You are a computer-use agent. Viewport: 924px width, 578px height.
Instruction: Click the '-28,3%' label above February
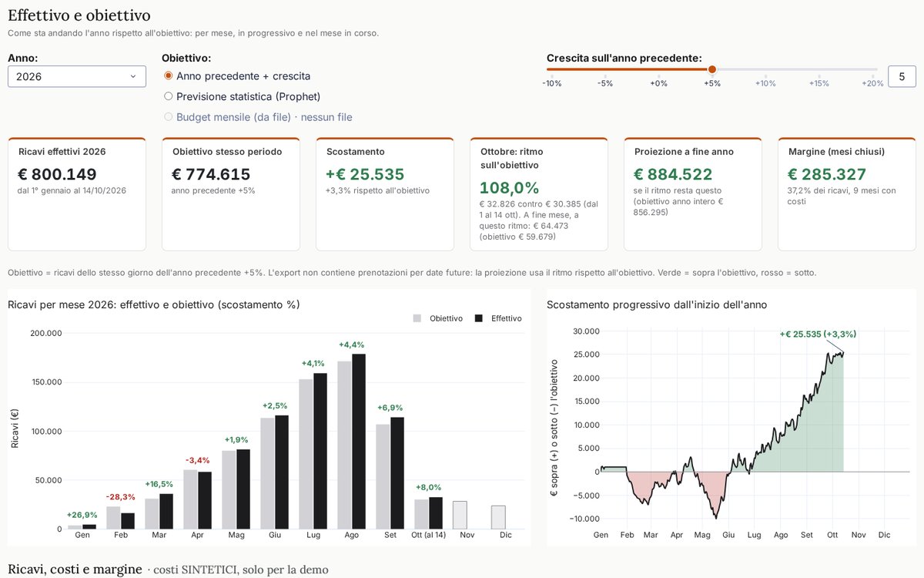(120, 497)
